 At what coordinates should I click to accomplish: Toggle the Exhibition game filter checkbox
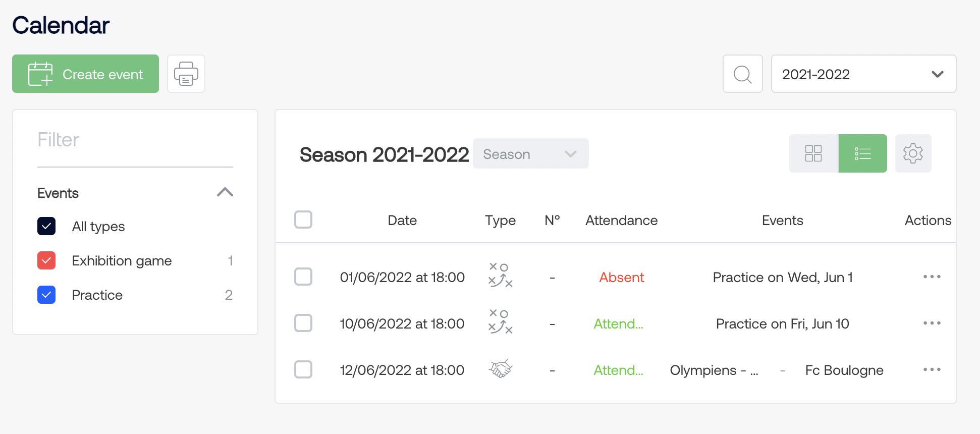[46, 260]
